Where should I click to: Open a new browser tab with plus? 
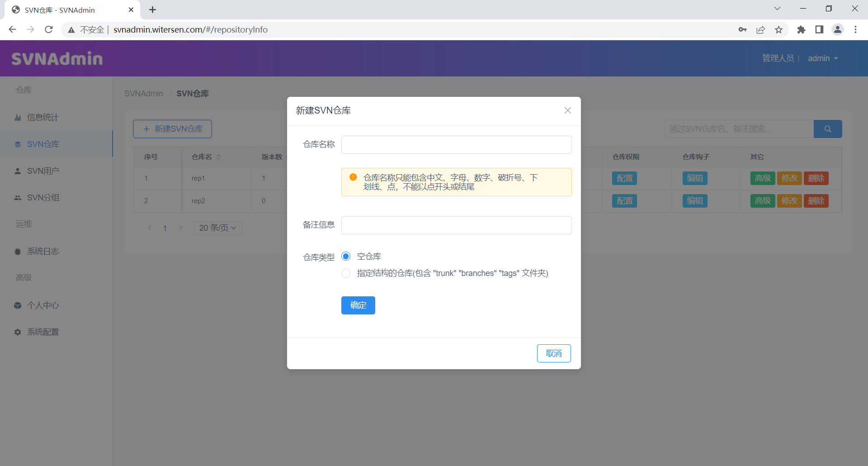(152, 10)
